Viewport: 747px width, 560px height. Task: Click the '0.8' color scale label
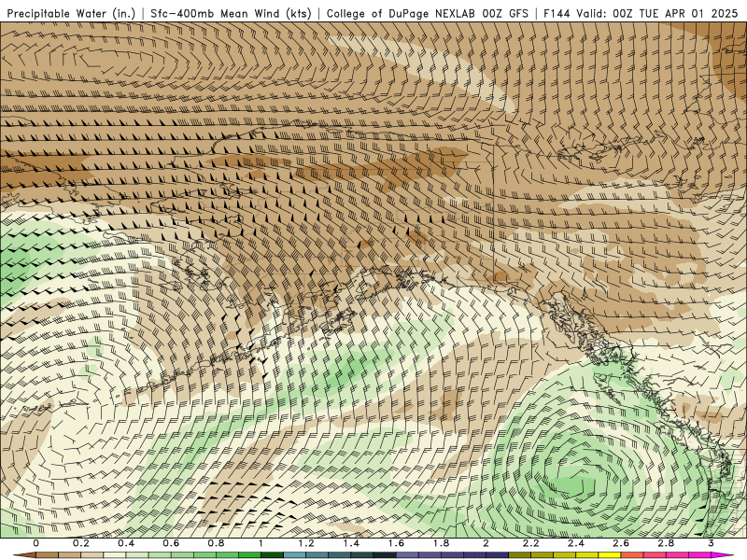point(216,543)
